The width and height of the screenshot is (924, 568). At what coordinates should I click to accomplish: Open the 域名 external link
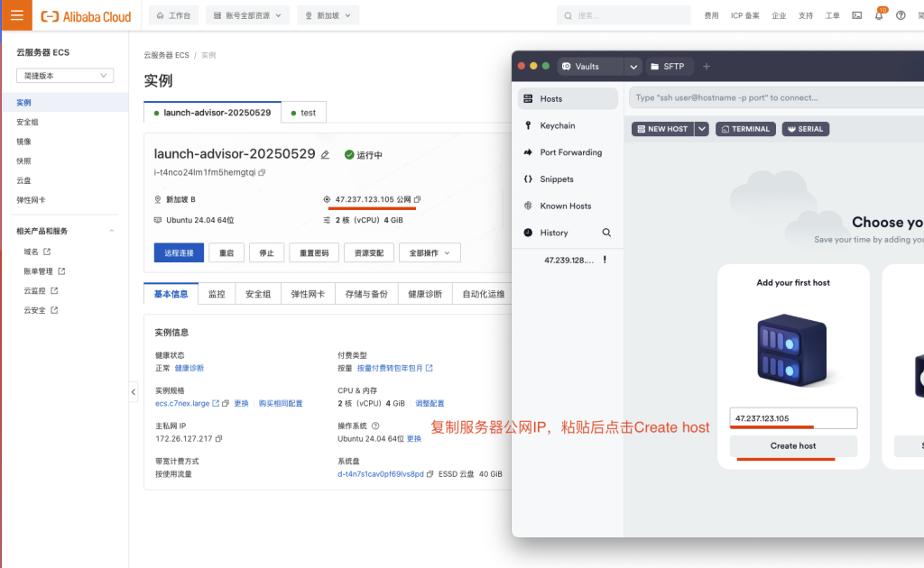tap(37, 252)
